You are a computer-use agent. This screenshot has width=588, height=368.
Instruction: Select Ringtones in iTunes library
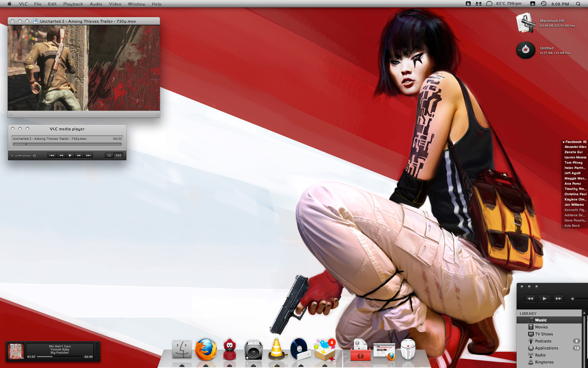tap(549, 362)
